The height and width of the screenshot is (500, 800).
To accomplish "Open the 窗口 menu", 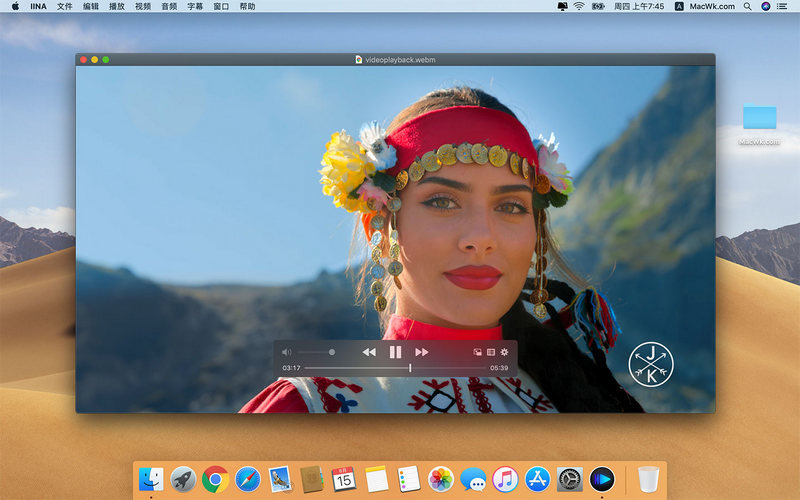I will (221, 6).
